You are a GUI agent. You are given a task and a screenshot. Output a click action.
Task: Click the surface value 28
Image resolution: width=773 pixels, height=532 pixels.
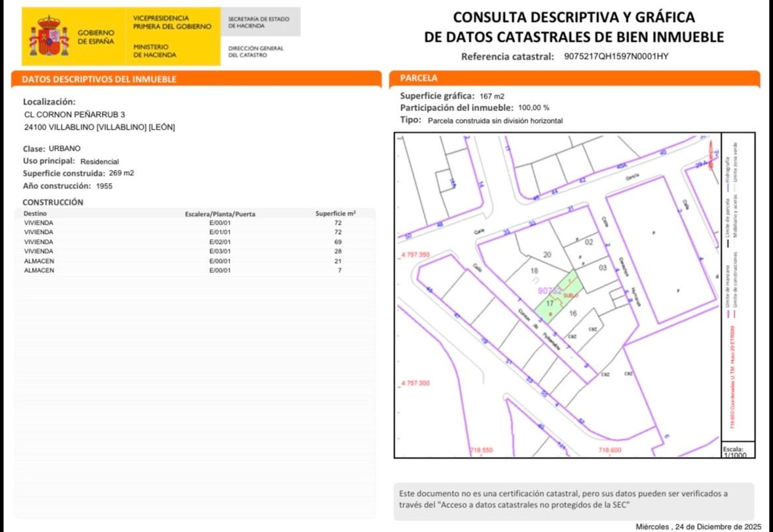point(338,251)
